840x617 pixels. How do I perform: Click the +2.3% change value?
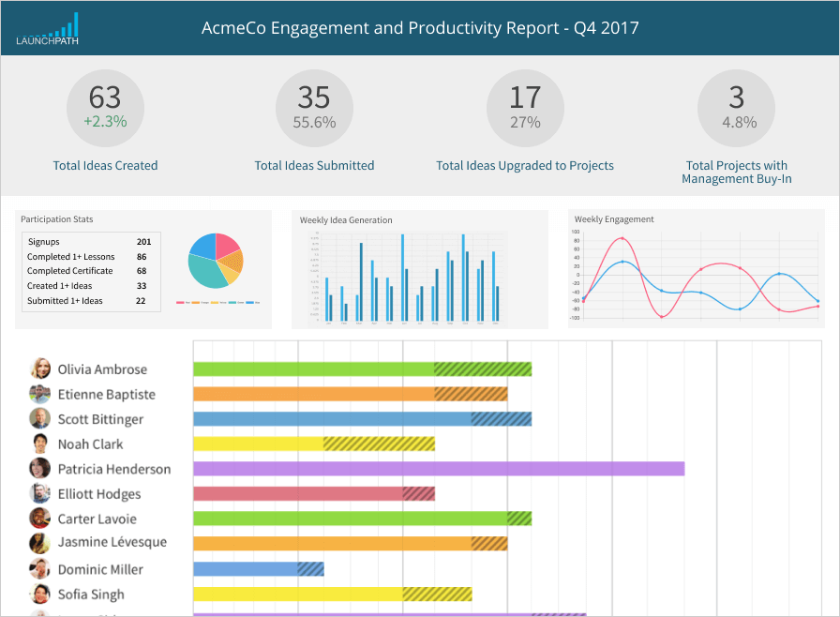pyautogui.click(x=106, y=122)
